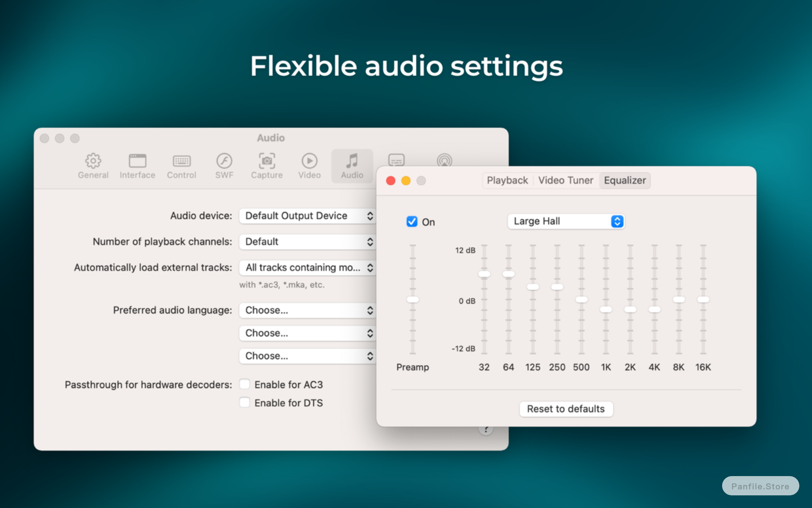This screenshot has width=812, height=508.
Task: Open Large Hall equalizer preset dropdown
Action: 566,221
